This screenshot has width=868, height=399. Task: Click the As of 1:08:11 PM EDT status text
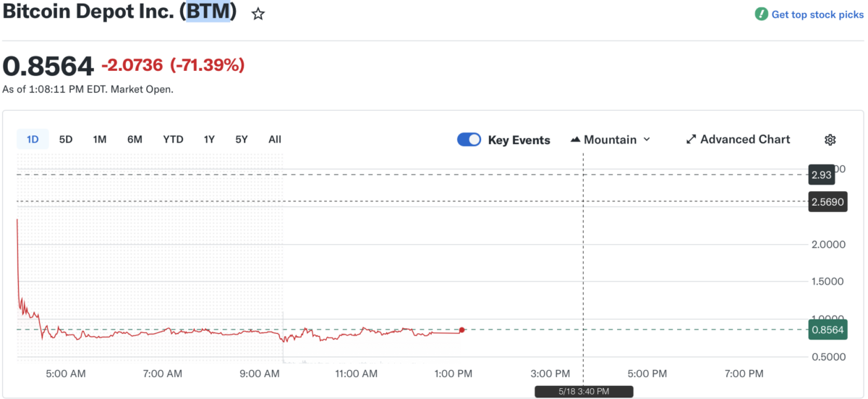click(x=88, y=90)
